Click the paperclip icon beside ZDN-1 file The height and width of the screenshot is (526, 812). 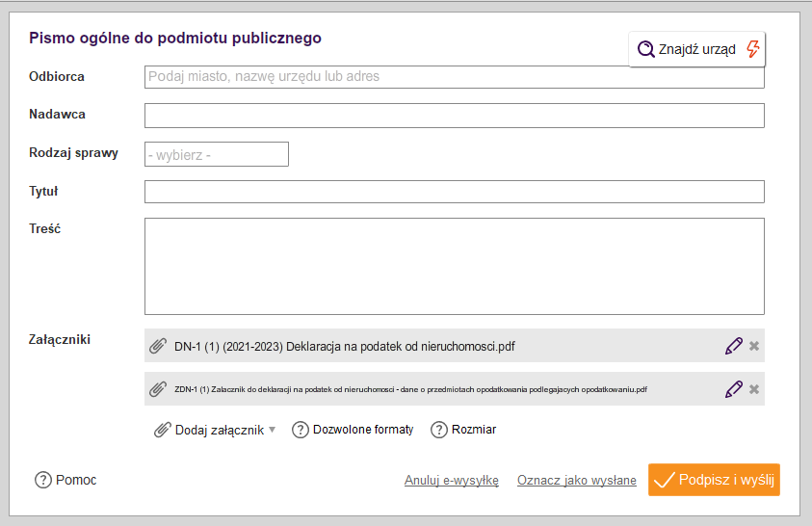pyautogui.click(x=158, y=389)
